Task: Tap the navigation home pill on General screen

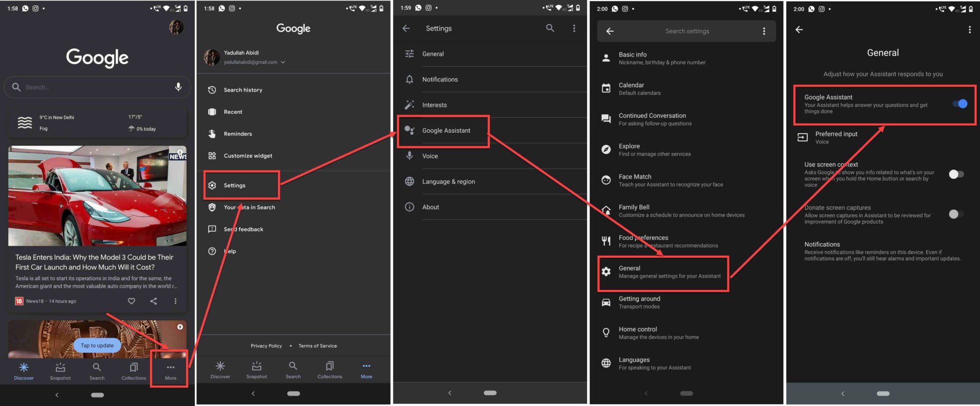Action: (x=883, y=394)
